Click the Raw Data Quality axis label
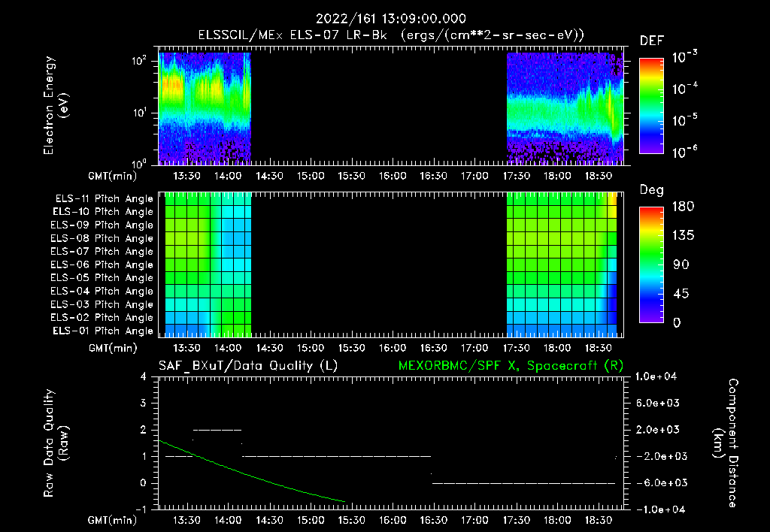770x532 pixels. [x=56, y=443]
